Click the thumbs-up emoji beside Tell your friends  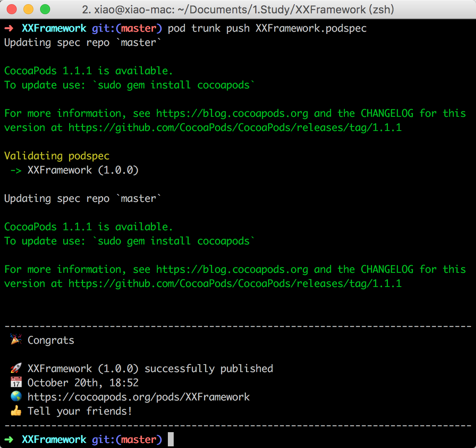point(16,411)
